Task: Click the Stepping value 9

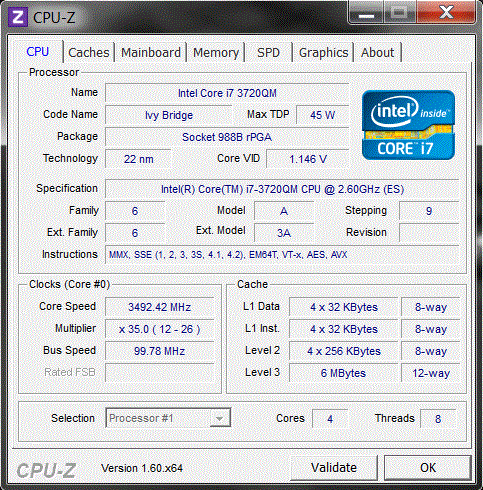Action: (x=429, y=211)
